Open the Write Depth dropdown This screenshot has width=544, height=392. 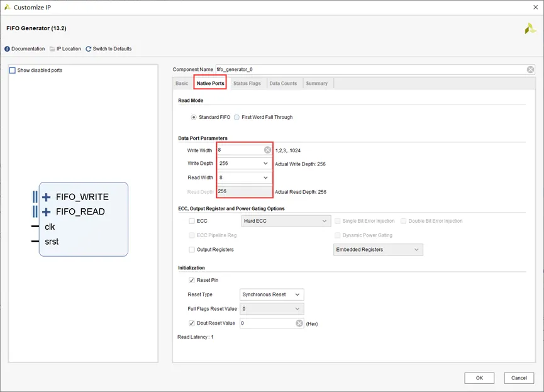click(x=244, y=164)
